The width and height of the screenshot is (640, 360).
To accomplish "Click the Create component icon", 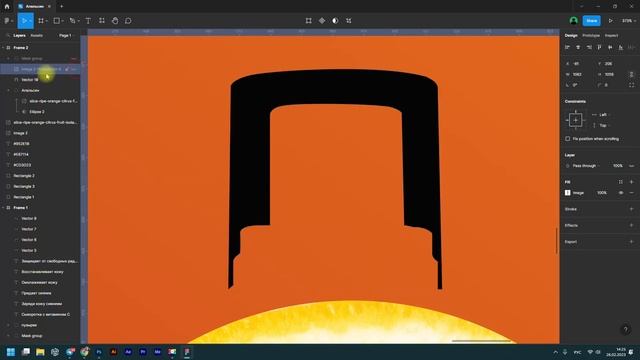I will (322, 21).
